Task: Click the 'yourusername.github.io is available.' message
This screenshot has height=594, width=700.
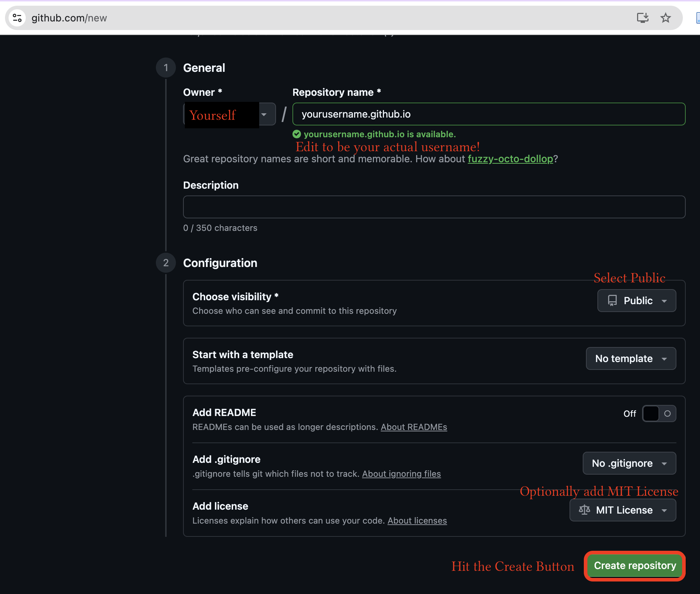Action: point(380,134)
